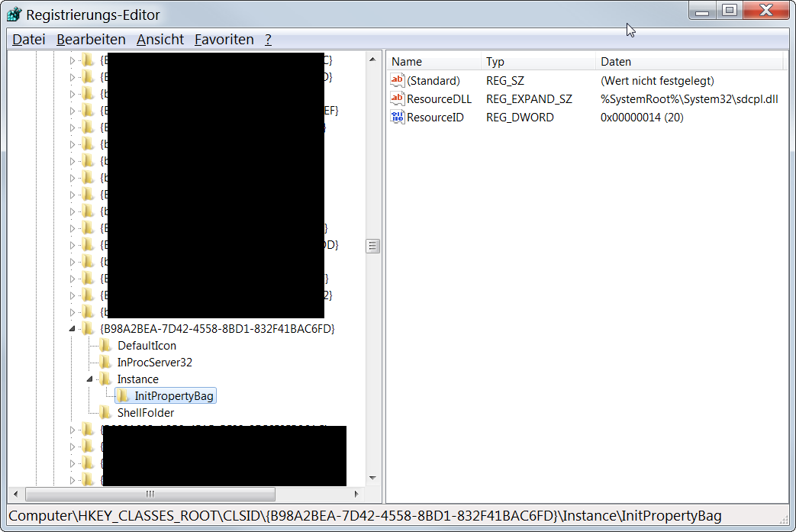Image resolution: width=796 pixels, height=532 pixels.
Task: Open the Datei menu
Action: pos(29,40)
